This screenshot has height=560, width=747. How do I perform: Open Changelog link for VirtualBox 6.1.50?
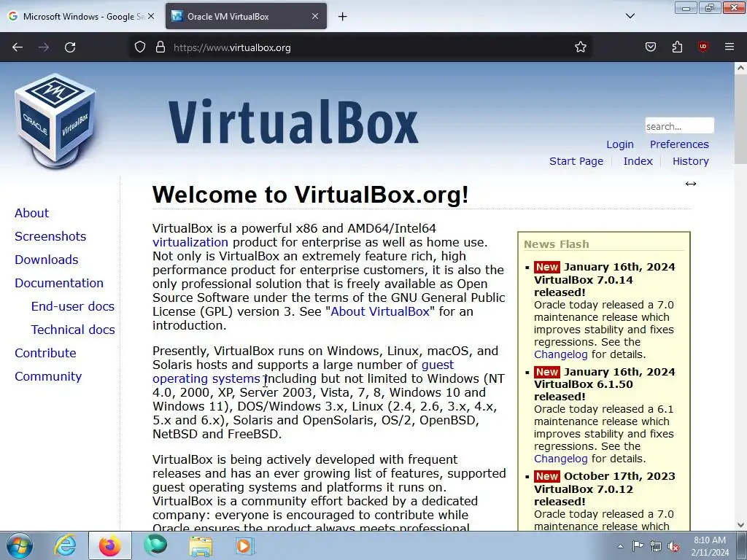561,459
